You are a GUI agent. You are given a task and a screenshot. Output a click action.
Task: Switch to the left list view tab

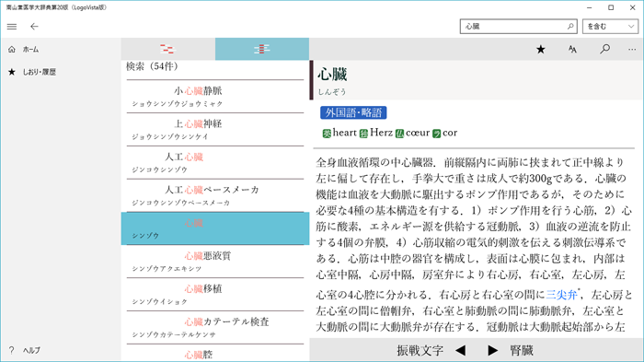click(x=168, y=49)
